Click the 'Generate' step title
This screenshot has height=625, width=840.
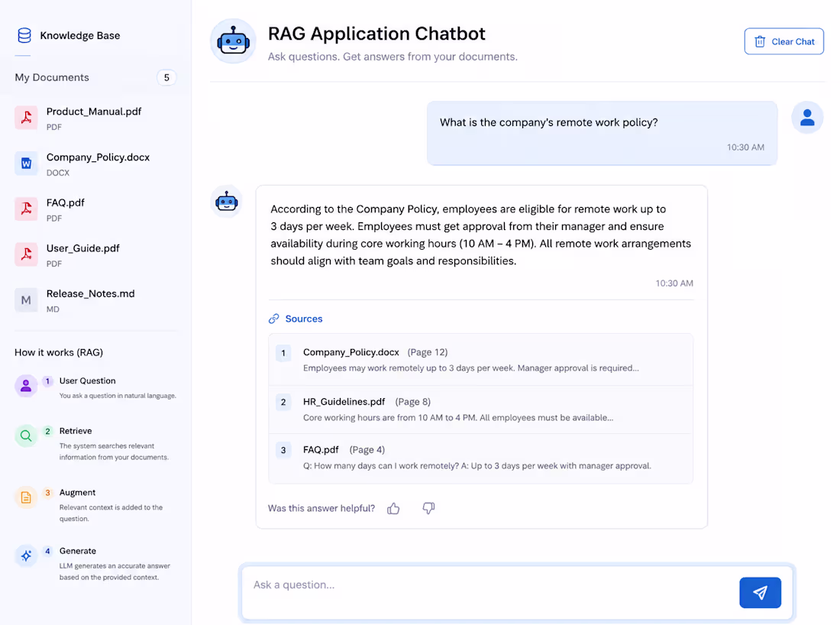[78, 551]
